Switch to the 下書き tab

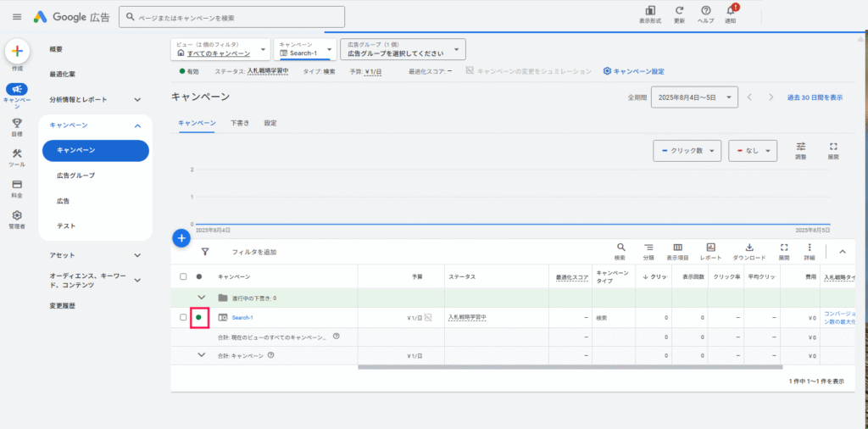[x=240, y=123]
